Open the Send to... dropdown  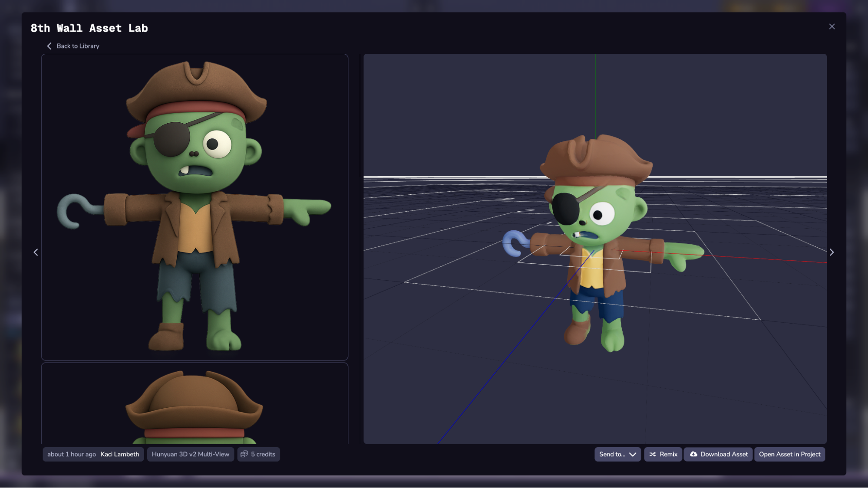coord(612,454)
